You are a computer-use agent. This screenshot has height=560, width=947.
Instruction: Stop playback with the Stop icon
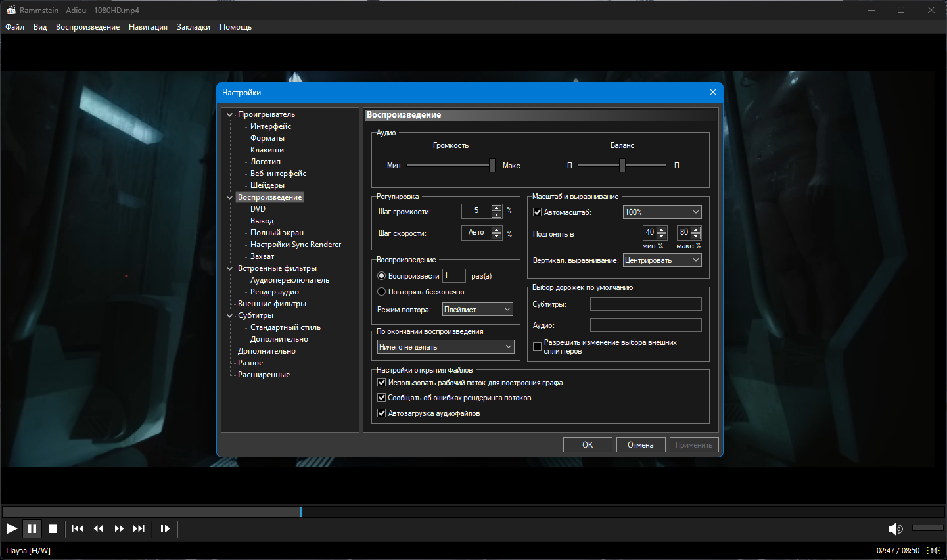53,528
